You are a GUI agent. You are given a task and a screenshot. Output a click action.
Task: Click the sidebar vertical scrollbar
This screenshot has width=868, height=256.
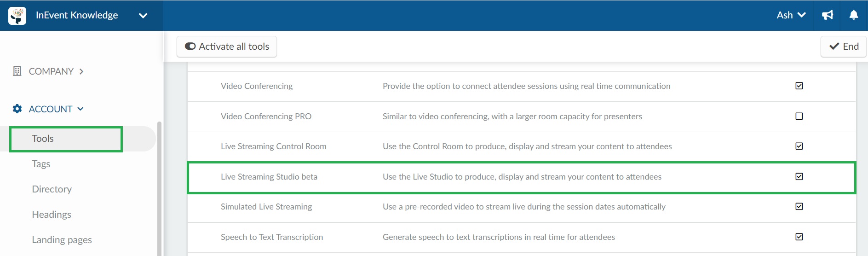(159, 189)
